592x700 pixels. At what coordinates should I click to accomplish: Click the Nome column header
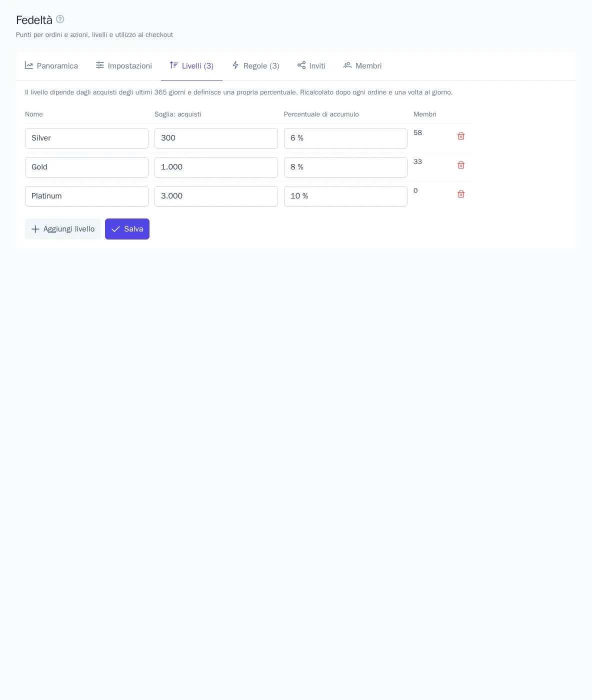point(34,114)
